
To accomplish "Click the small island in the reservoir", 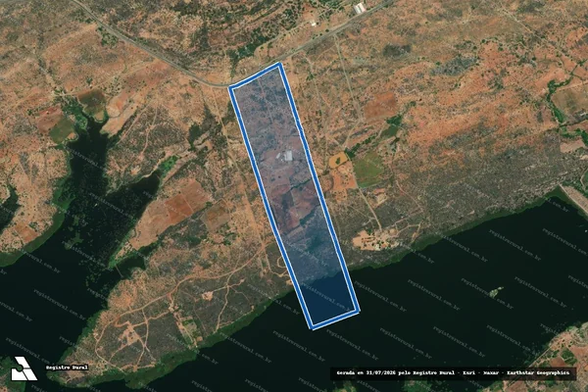I will point(496,291).
